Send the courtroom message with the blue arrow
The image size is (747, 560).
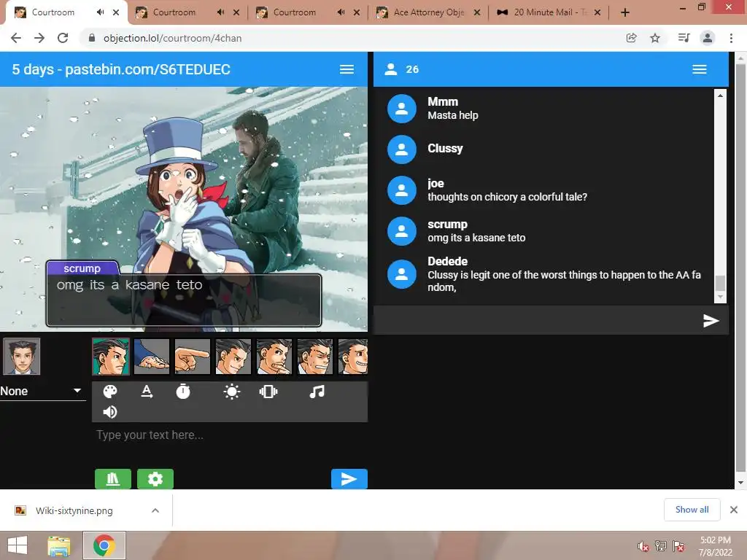(x=349, y=478)
